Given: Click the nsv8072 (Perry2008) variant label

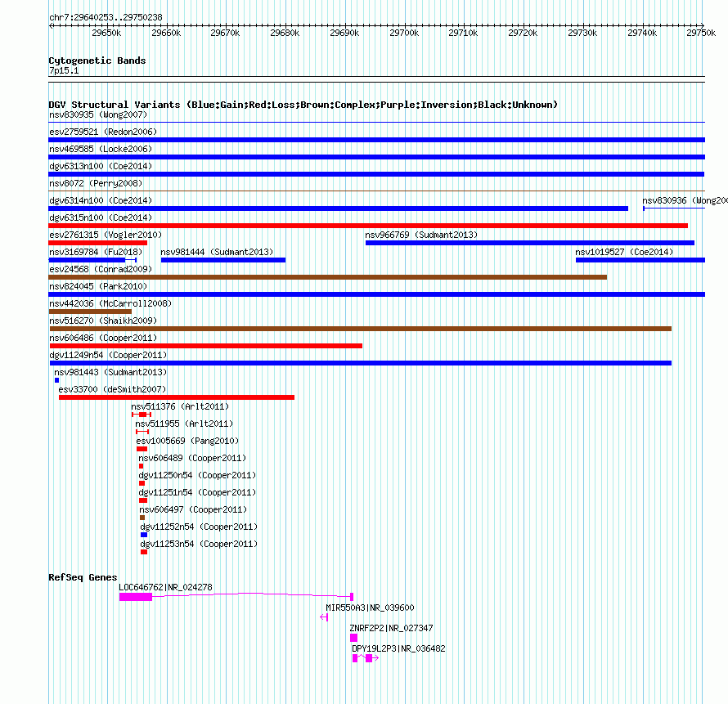Looking at the screenshot, I should coord(96,183).
